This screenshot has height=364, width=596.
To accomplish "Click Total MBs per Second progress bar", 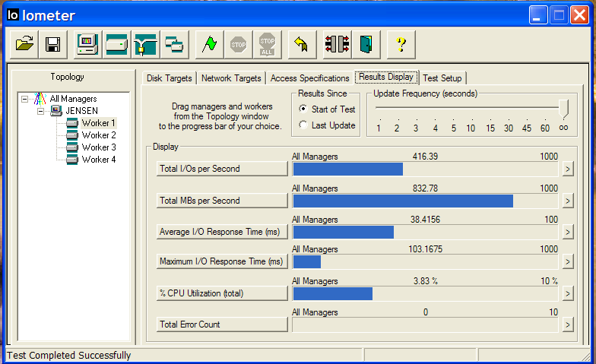I will (x=426, y=201).
